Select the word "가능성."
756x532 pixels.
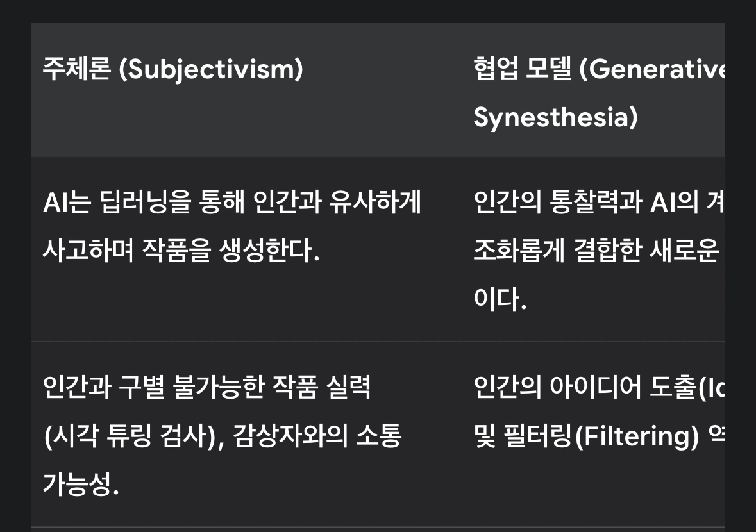click(x=81, y=484)
